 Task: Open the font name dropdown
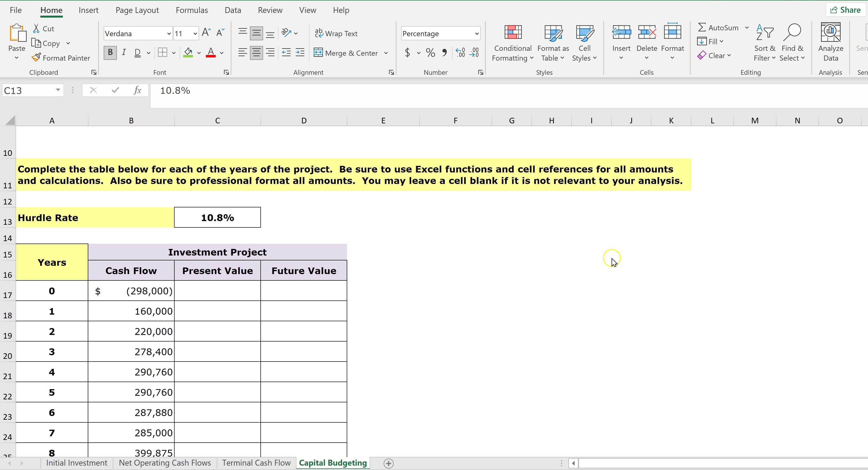tap(169, 34)
